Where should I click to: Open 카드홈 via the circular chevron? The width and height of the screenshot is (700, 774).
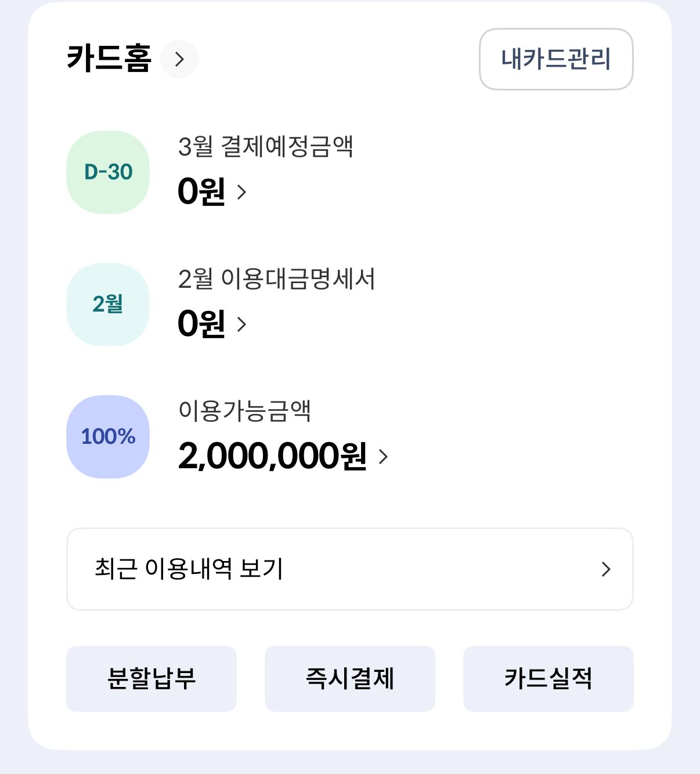[179, 59]
